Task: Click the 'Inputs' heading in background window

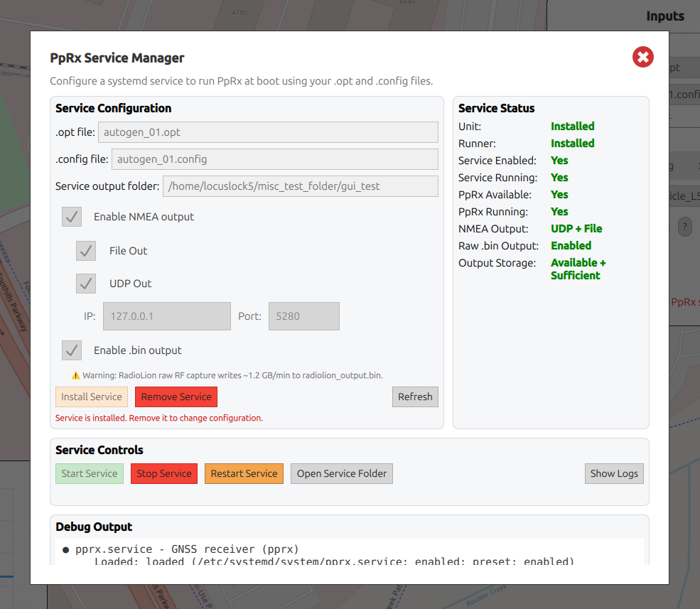Action: (665, 16)
